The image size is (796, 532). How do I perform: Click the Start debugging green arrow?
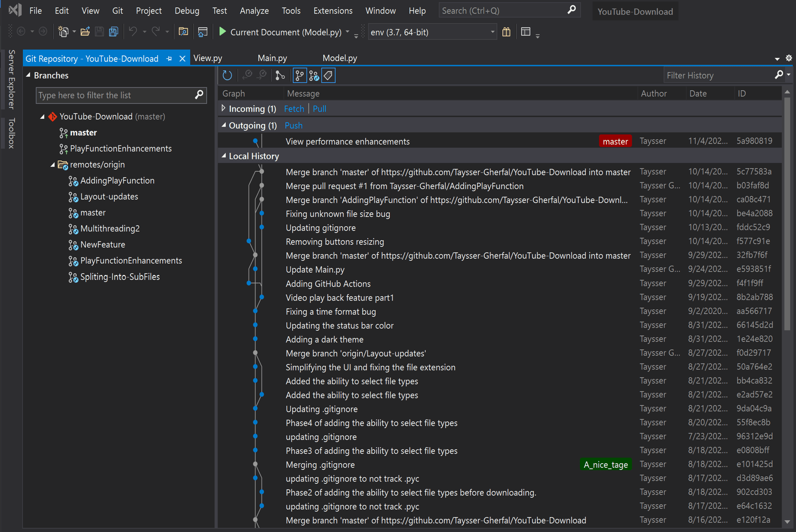(222, 32)
